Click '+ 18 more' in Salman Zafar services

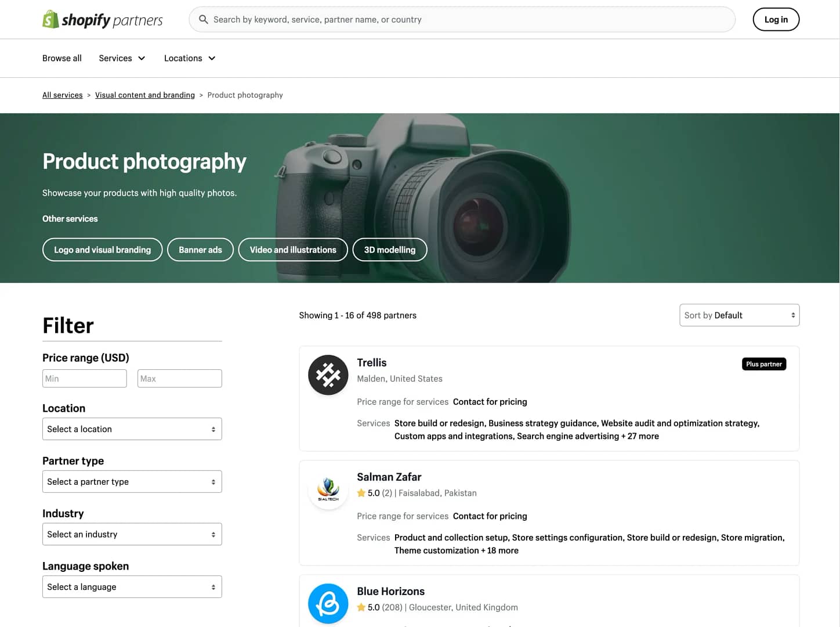(x=500, y=550)
